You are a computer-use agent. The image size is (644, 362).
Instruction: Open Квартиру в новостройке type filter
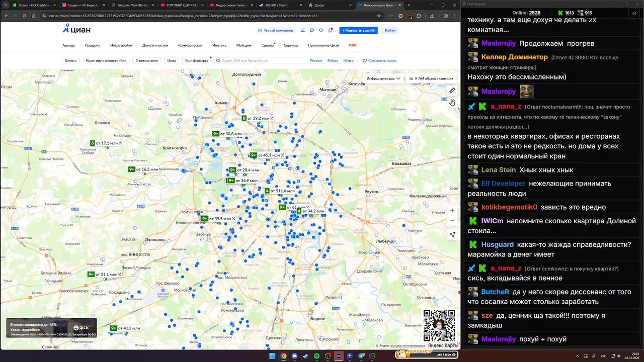click(106, 60)
